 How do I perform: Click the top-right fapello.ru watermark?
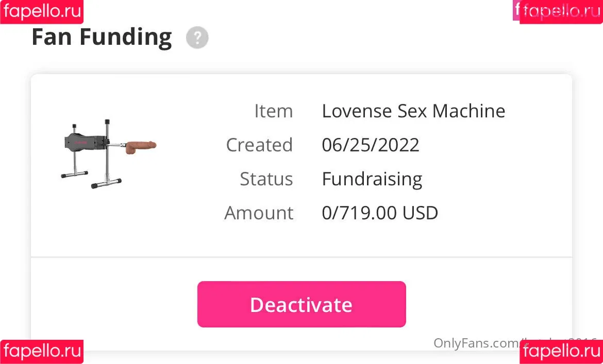(x=561, y=11)
